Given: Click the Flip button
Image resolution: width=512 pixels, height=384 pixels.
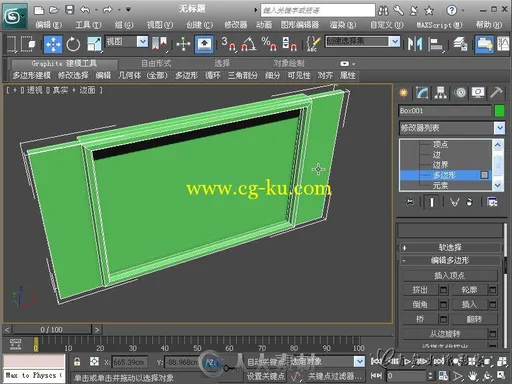Looking at the screenshot, I should click(x=474, y=319).
